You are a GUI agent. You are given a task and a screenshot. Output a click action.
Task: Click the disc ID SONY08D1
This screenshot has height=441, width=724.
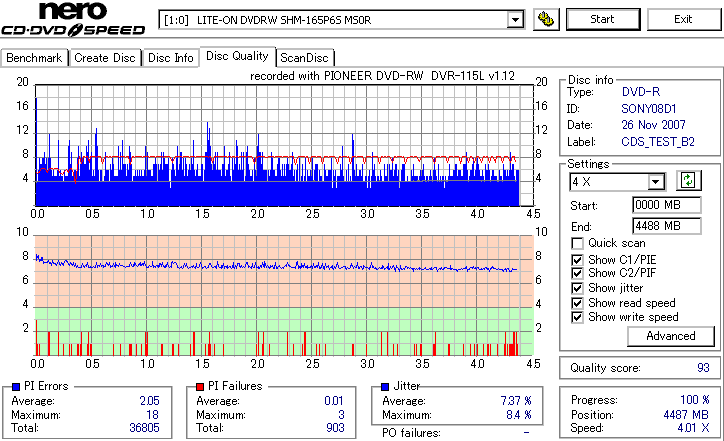(648, 109)
